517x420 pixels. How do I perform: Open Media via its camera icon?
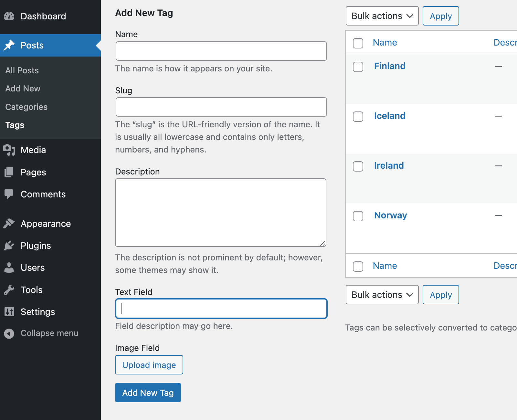[9, 150]
